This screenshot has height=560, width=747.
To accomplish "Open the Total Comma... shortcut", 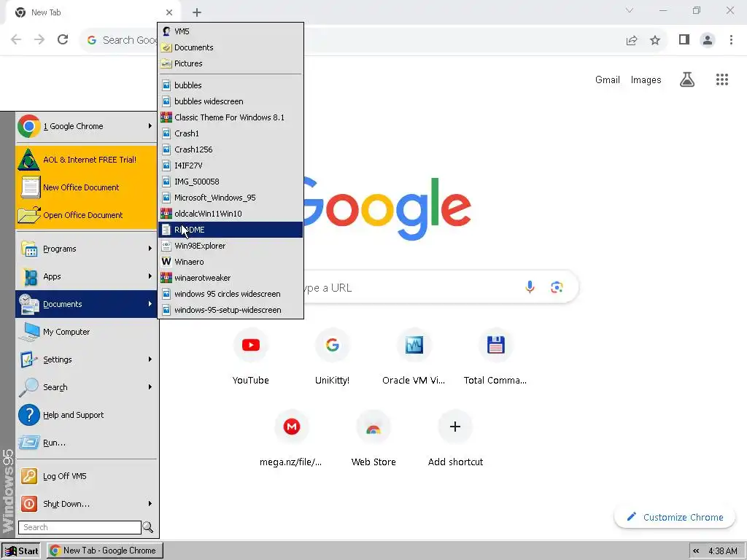I will (495, 356).
